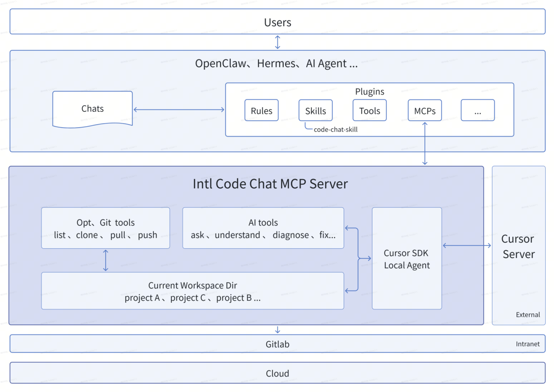The height and width of the screenshot is (392, 554).
Task: Click the Opt, Git tools box
Action: point(106,228)
